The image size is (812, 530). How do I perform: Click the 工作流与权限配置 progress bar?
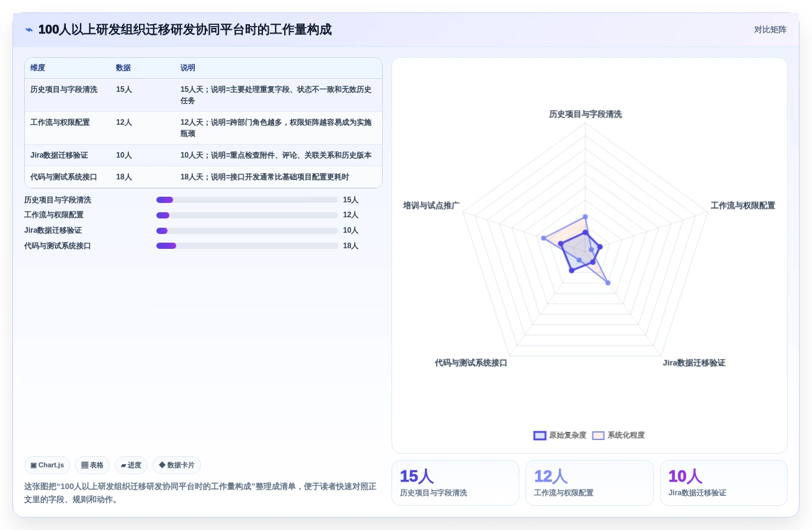pos(247,215)
